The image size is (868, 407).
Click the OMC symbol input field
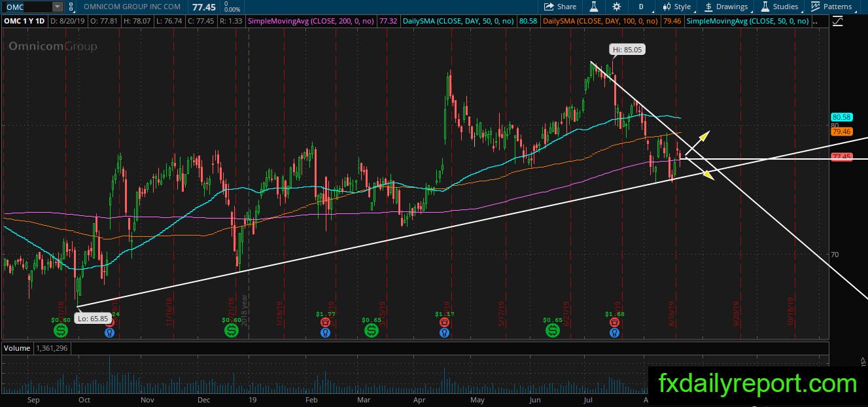(26, 7)
